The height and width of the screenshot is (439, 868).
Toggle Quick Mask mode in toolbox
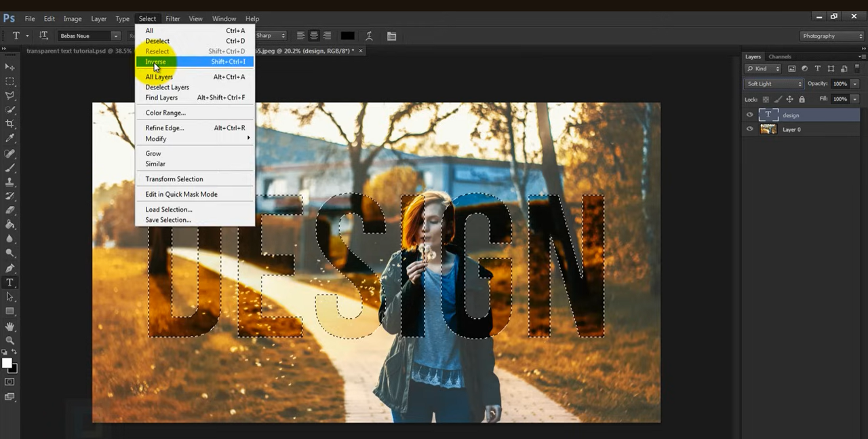[x=9, y=382]
